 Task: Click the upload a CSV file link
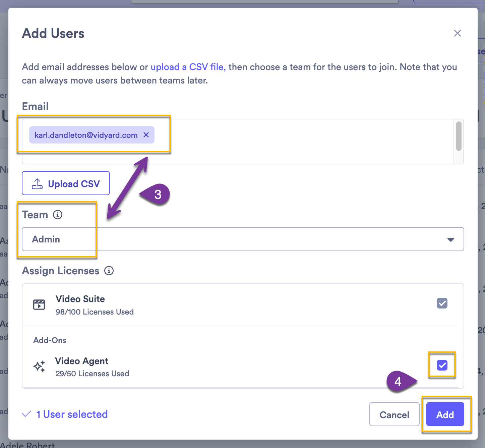tap(188, 67)
